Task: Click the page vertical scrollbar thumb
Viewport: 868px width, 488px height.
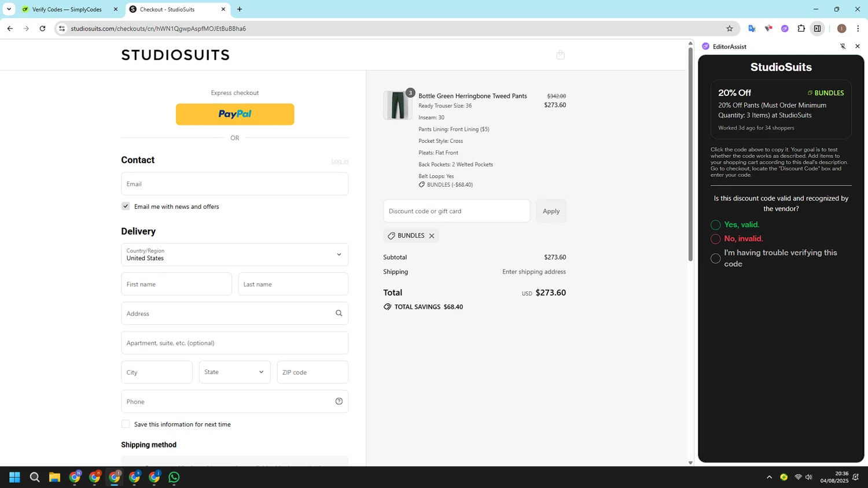Action: [x=690, y=154]
